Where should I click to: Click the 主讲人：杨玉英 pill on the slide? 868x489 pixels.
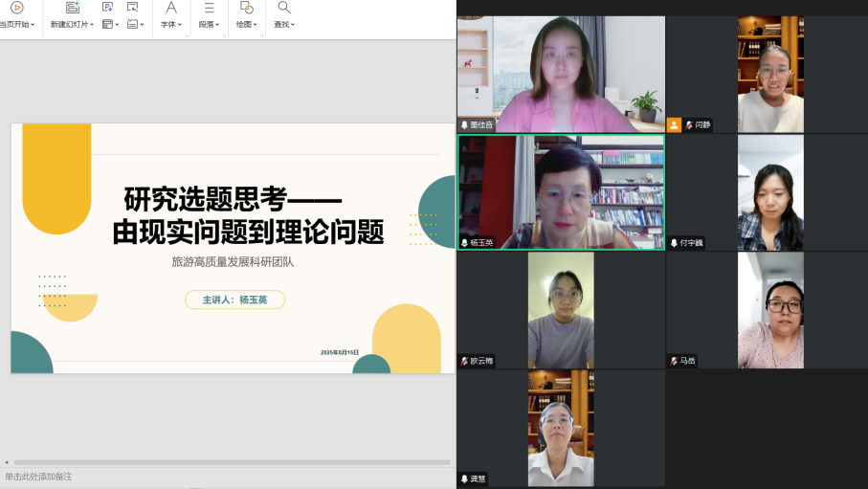point(234,300)
